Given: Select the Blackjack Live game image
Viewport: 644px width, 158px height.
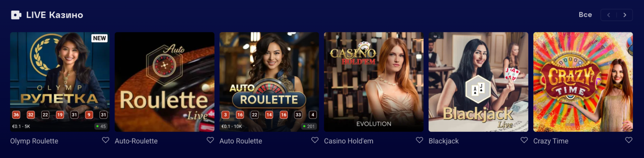Looking at the screenshot, I should tap(478, 82).
